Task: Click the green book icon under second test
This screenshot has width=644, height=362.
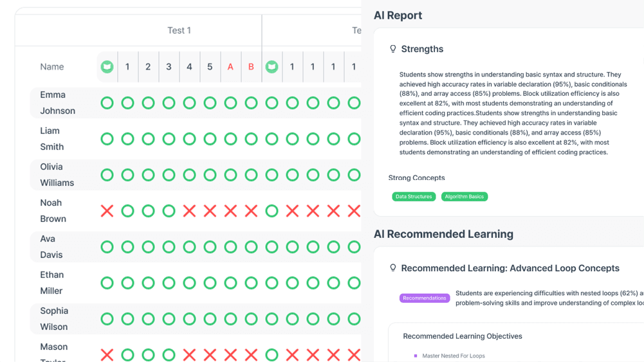Action: 271,66
